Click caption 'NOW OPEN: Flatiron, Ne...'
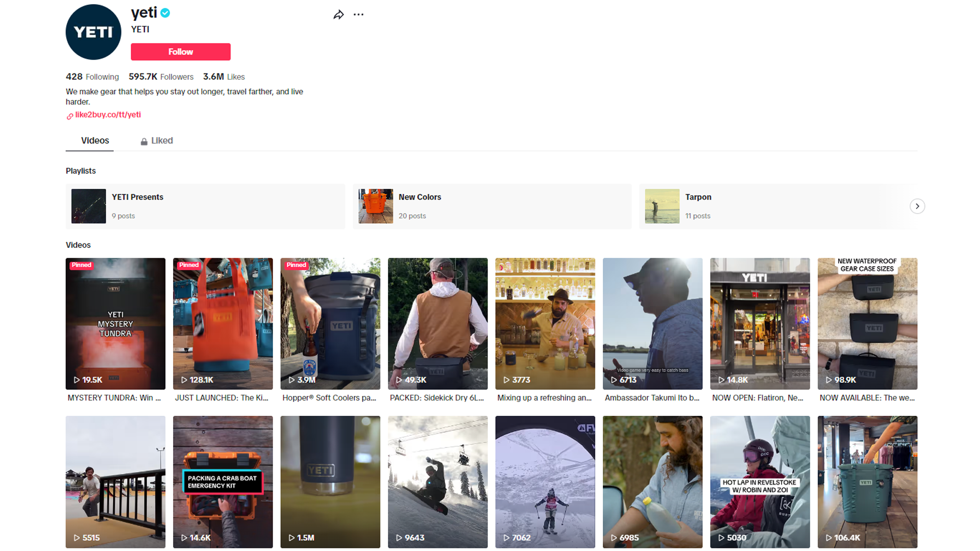 [x=758, y=398]
